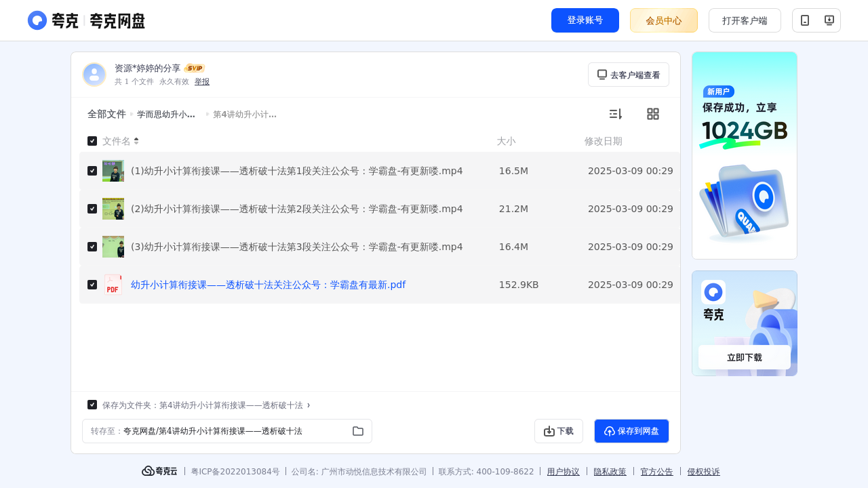Click the SVIP badge beside sharer name
Image resolution: width=868 pixels, height=488 pixels.
pos(195,68)
